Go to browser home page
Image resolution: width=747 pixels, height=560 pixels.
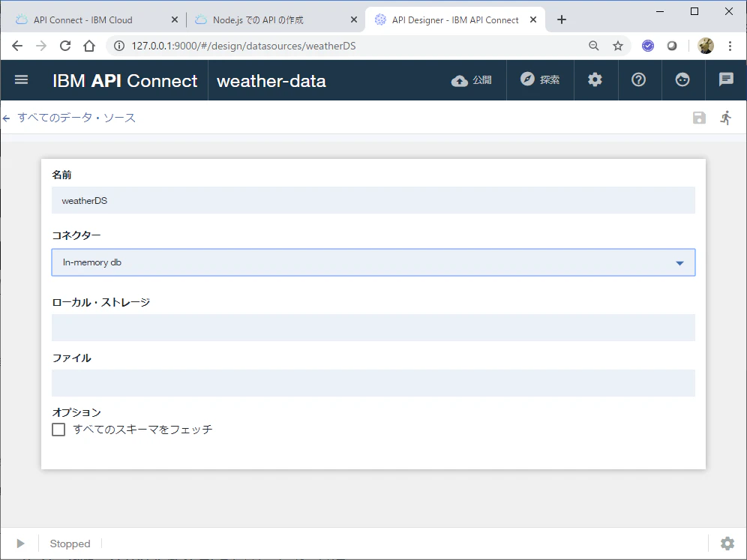pos(89,46)
